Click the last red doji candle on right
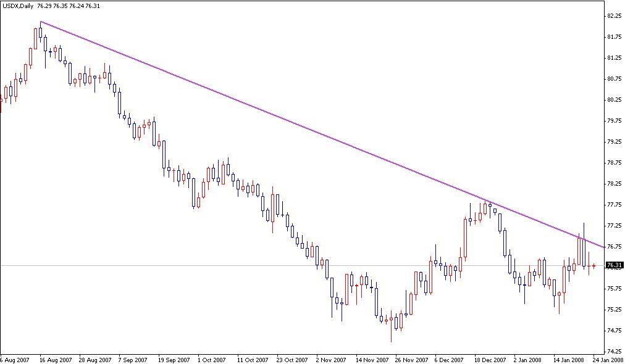 [x=594, y=266]
